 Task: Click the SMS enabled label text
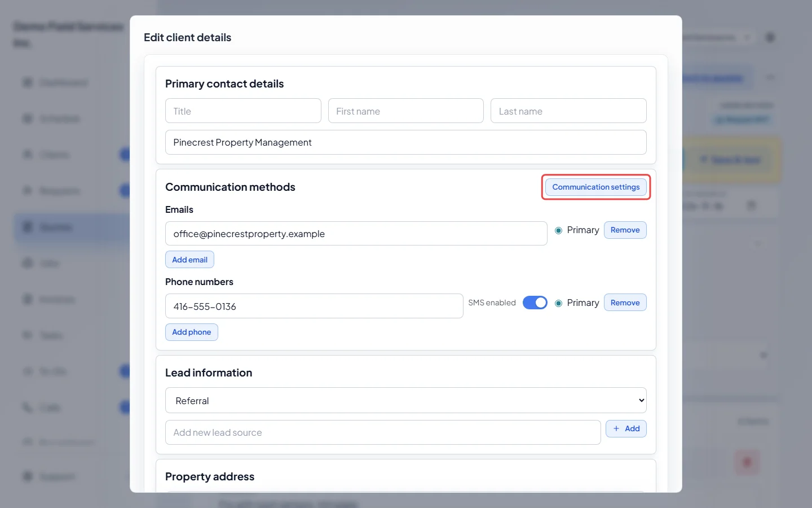pos(492,303)
